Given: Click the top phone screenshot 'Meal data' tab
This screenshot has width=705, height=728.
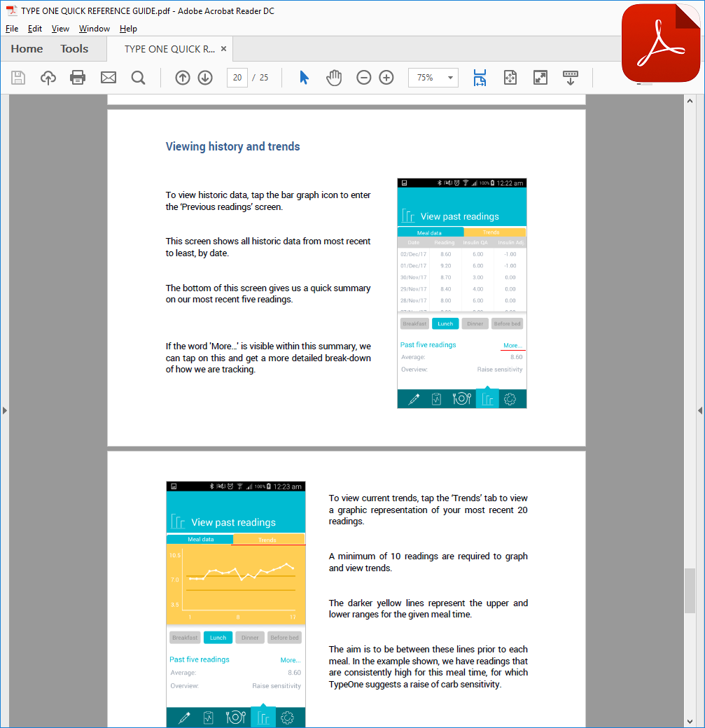Looking at the screenshot, I should [x=430, y=232].
